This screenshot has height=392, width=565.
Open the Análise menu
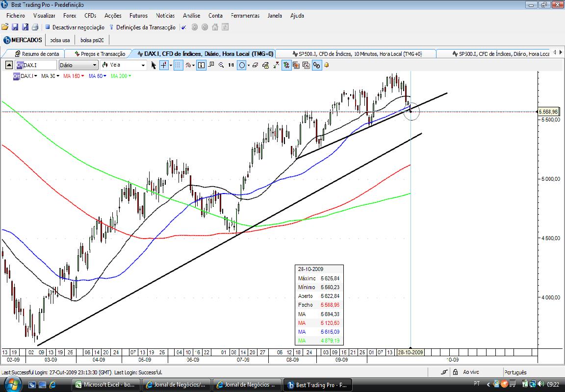[x=191, y=16]
